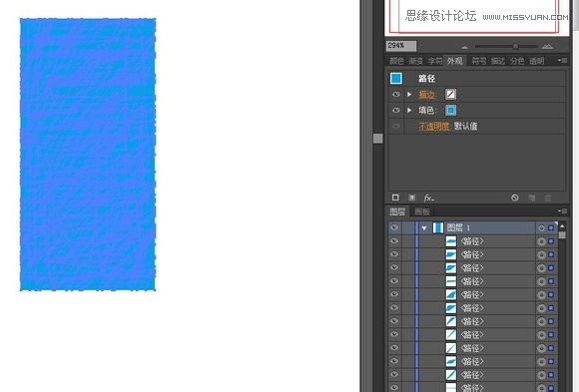Add new fill in Appearance panel
The height and width of the screenshot is (392, 579).
(411, 197)
